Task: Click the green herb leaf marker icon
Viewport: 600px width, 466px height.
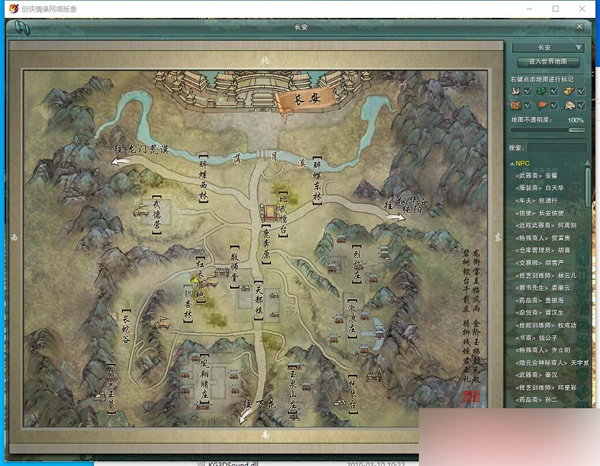Action: coord(541,91)
